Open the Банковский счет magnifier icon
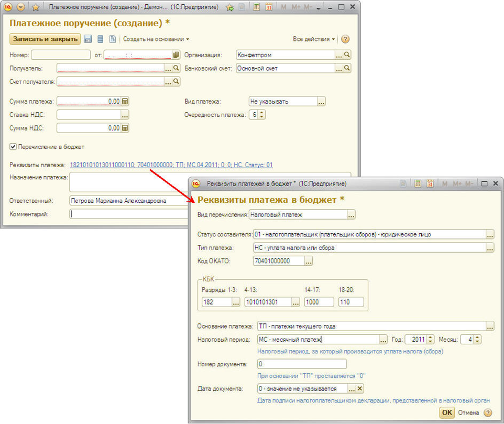The height and width of the screenshot is (424, 504). pyautogui.click(x=347, y=68)
